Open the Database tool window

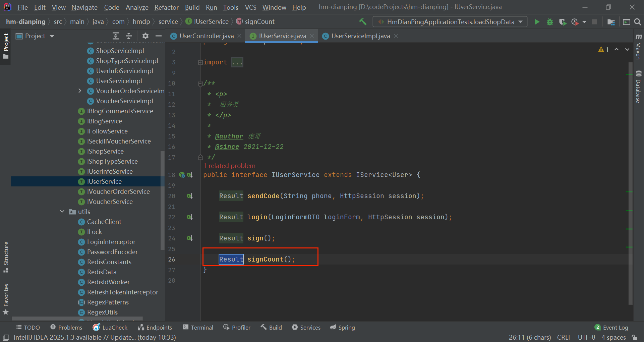click(638, 87)
